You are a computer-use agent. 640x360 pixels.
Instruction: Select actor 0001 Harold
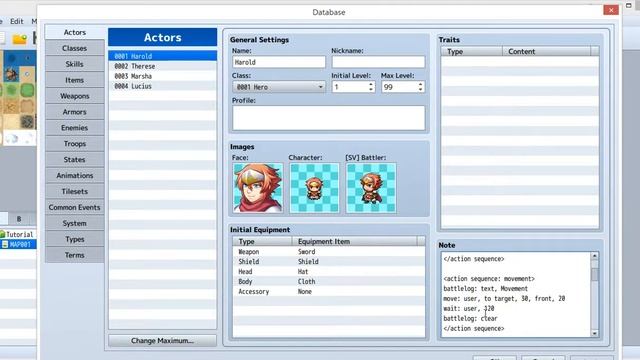162,56
